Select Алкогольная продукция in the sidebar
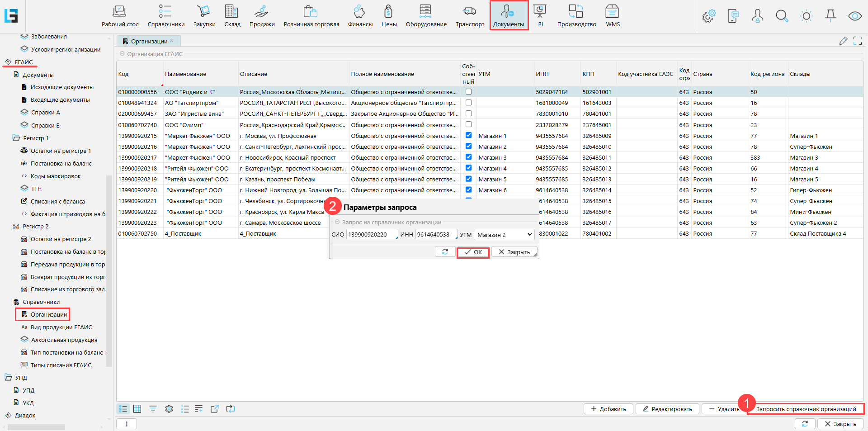The width and height of the screenshot is (868, 431). pyautogui.click(x=64, y=340)
